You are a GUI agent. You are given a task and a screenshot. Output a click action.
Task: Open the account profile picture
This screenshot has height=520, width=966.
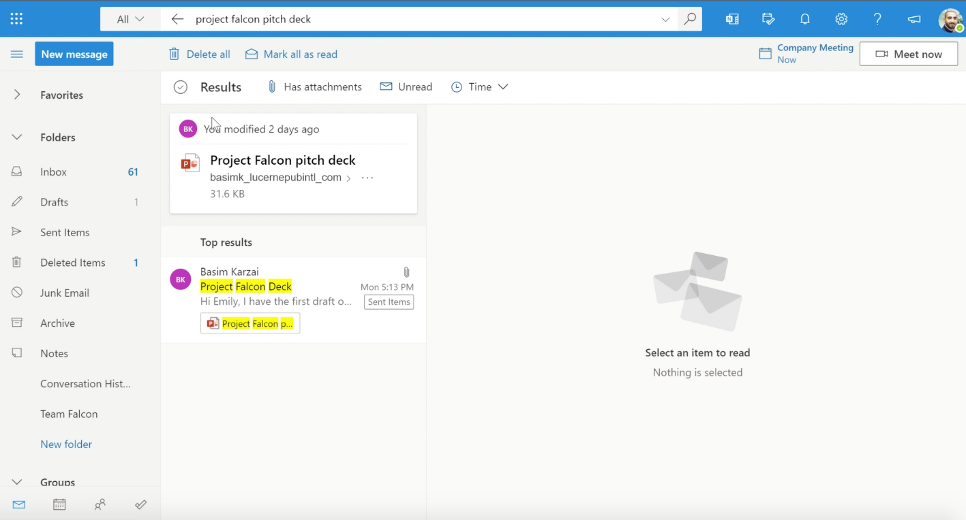click(951, 20)
